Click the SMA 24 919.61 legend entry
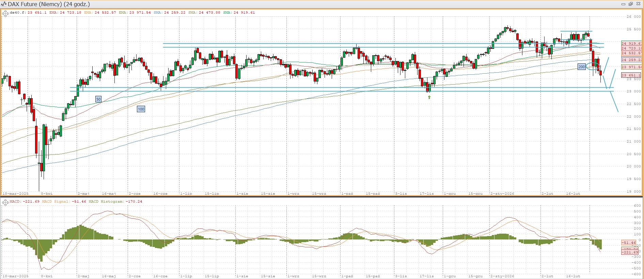Image resolution: width=644 pixels, height=279 pixels. (239, 13)
